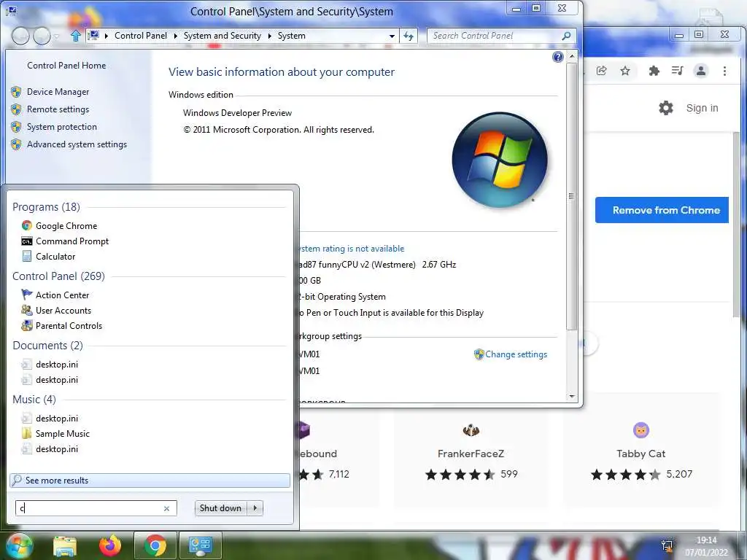Click refresh button beside address bar
The width and height of the screenshot is (747, 560).
pyautogui.click(x=409, y=36)
